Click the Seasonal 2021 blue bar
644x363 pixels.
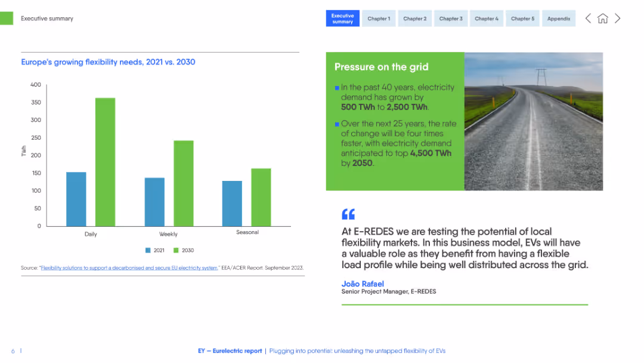click(232, 204)
